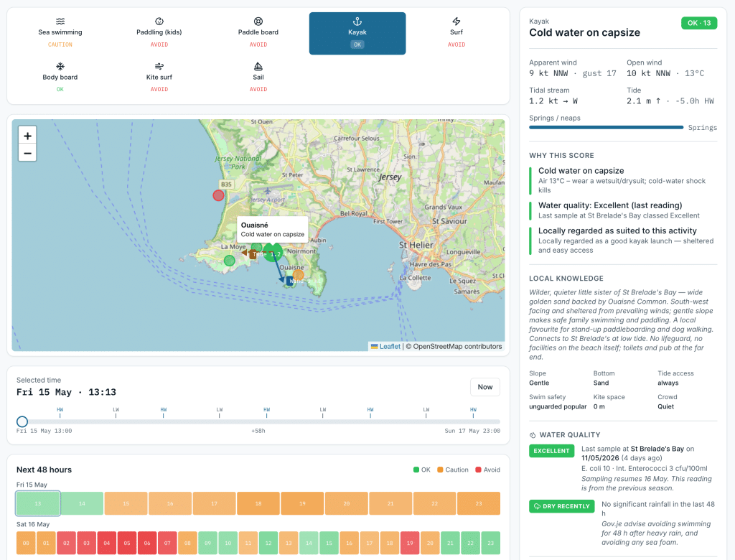Click the Ouaisné map popup

tap(272, 229)
